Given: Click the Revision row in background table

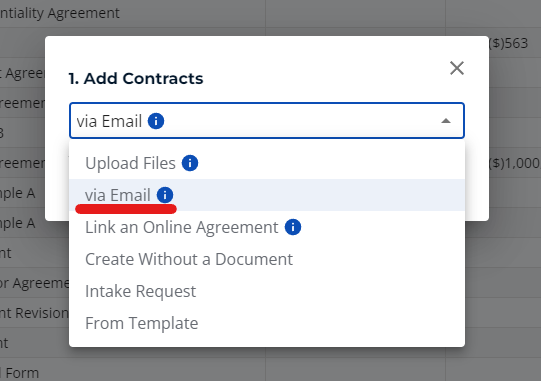Looking at the screenshot, I should (34, 313).
